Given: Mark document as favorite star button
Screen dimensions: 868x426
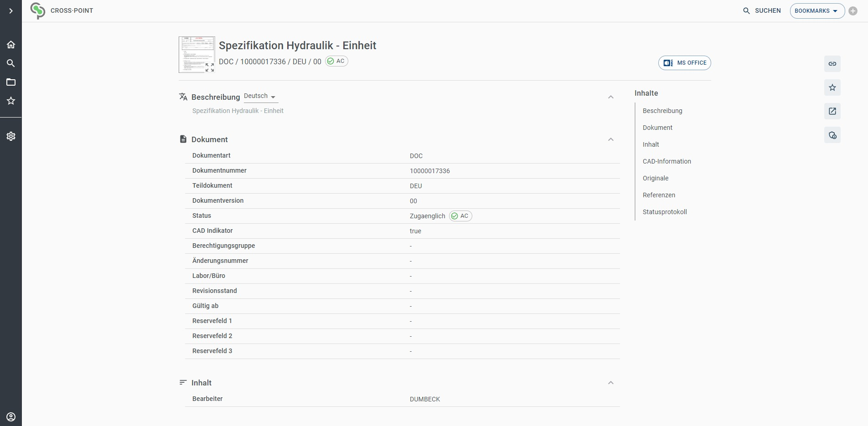Looking at the screenshot, I should (x=832, y=87).
